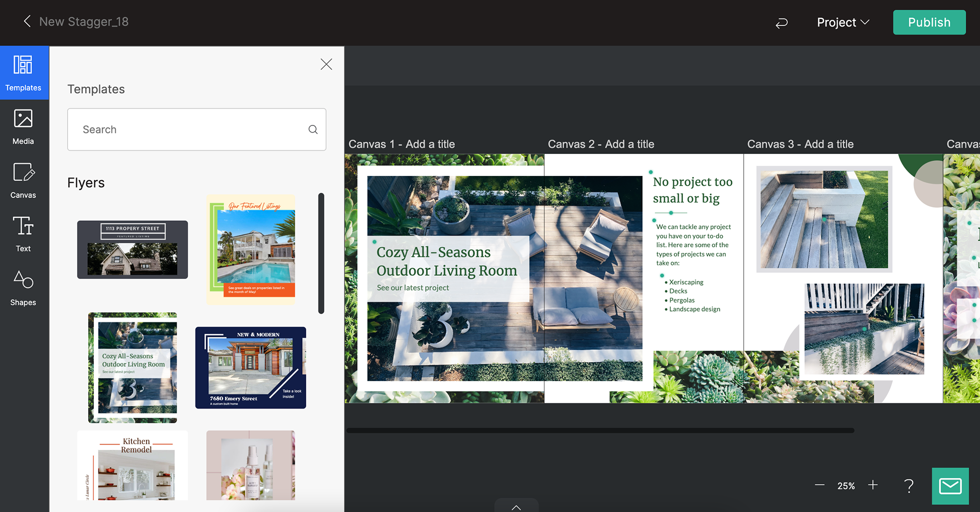Open the mail contact widget
The height and width of the screenshot is (512, 980).
point(950,486)
